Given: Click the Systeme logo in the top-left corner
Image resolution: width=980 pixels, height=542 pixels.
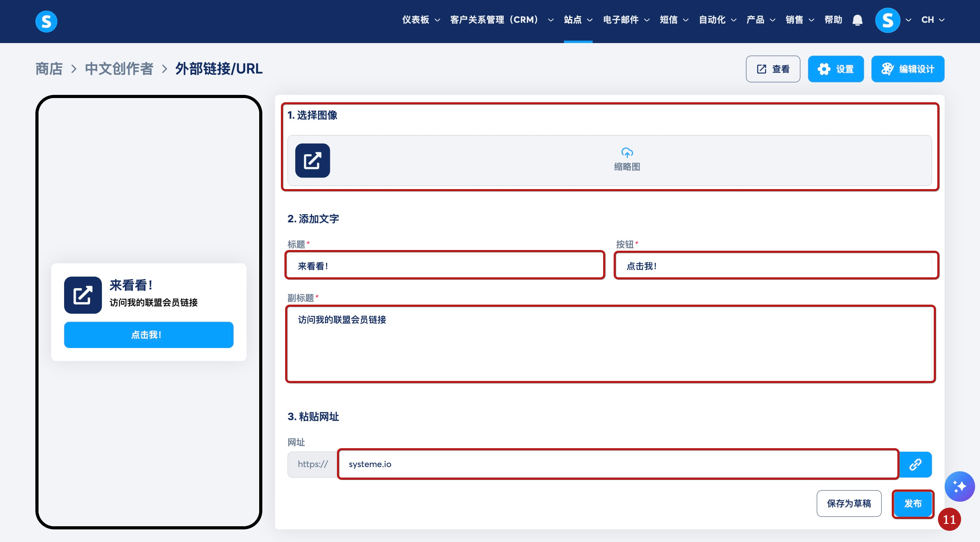Looking at the screenshot, I should 46,21.
